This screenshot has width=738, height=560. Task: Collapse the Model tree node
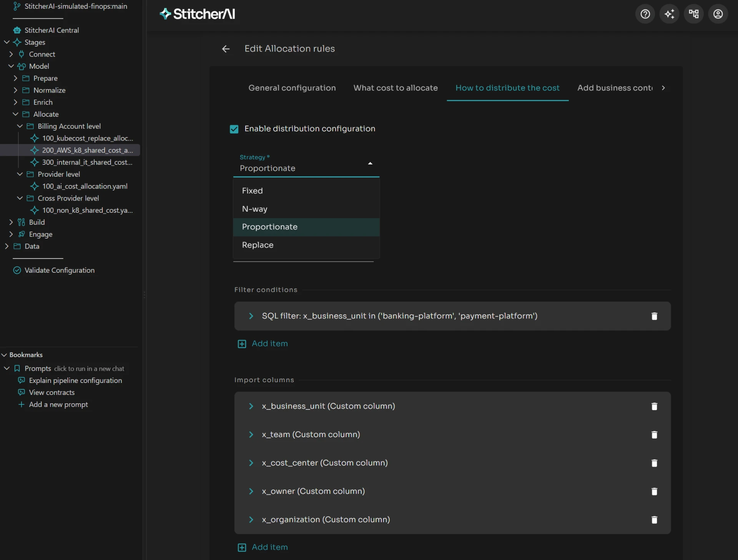point(11,66)
